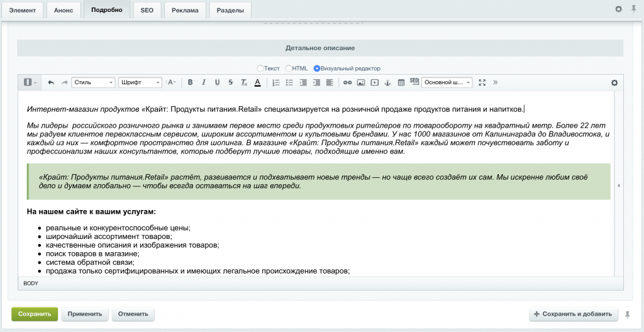This screenshot has height=332, width=644.
Task: Insert a hyperlink
Action: (347, 82)
